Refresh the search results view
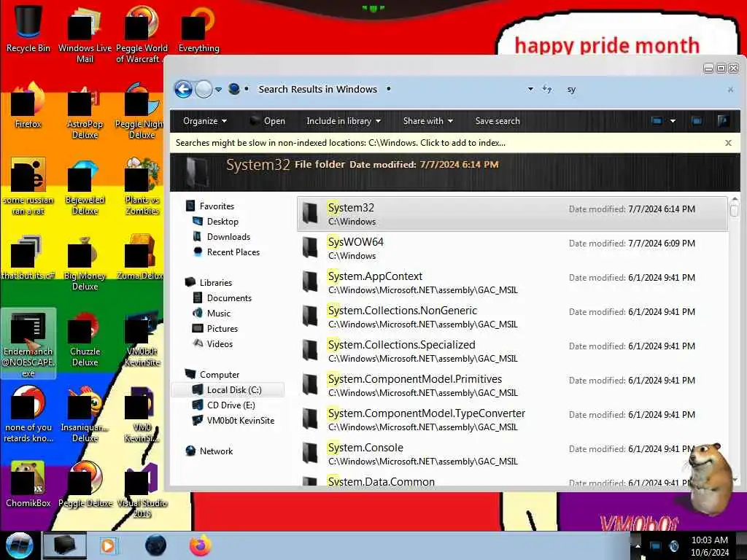747x560 pixels. pyautogui.click(x=547, y=89)
